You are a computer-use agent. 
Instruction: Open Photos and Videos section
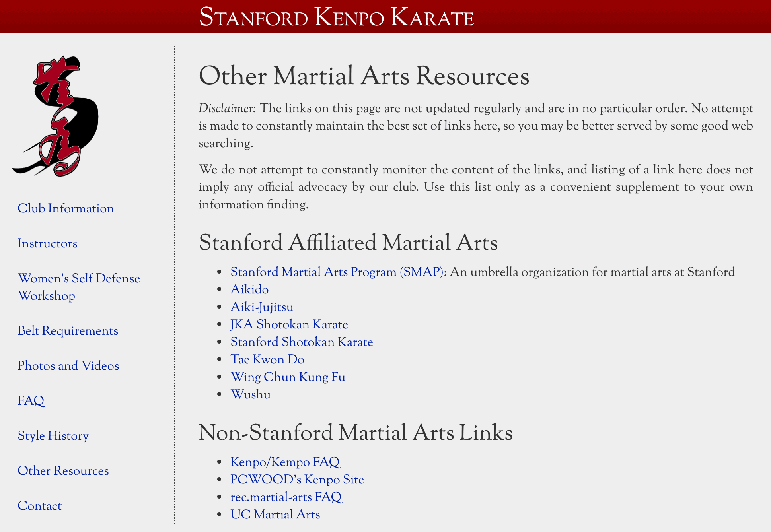pos(68,366)
